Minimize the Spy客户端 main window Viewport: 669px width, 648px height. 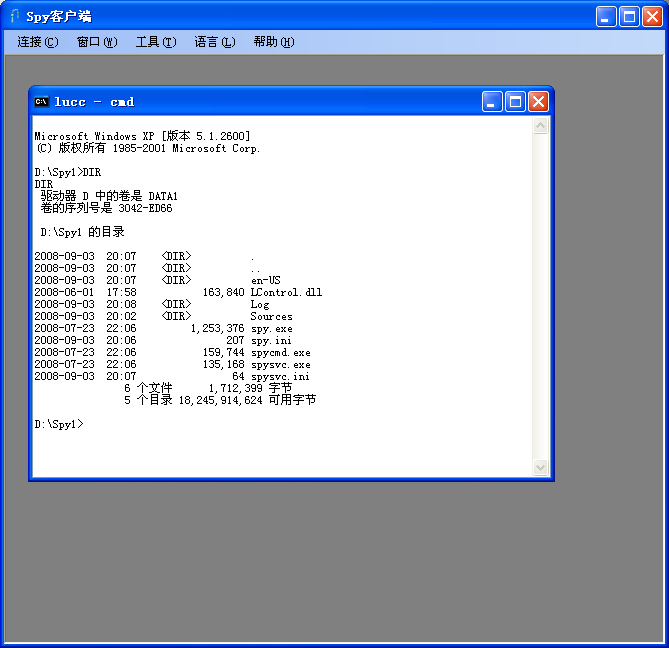coord(606,17)
